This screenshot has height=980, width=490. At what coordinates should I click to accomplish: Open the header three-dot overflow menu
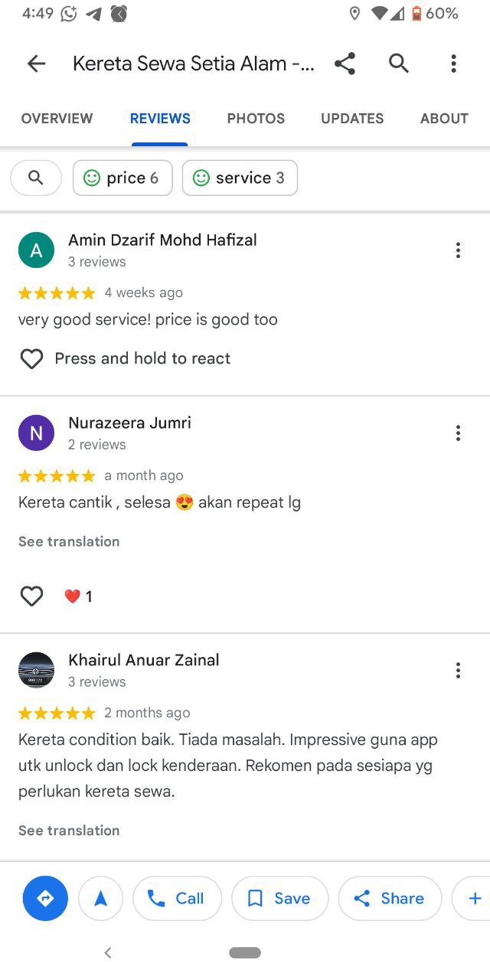point(453,64)
